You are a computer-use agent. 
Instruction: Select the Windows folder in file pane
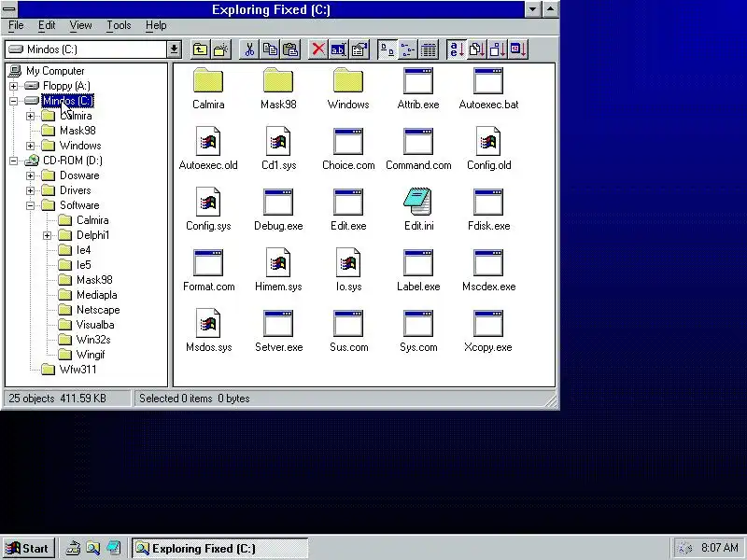tap(348, 89)
